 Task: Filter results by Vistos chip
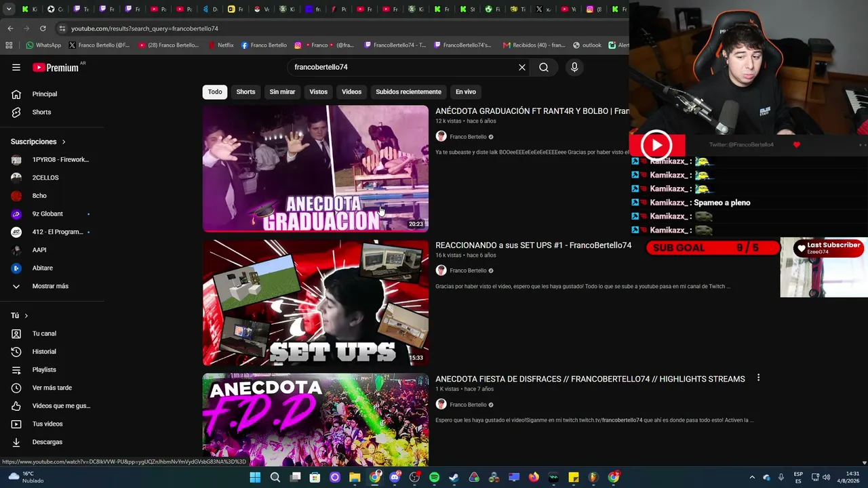click(x=318, y=91)
